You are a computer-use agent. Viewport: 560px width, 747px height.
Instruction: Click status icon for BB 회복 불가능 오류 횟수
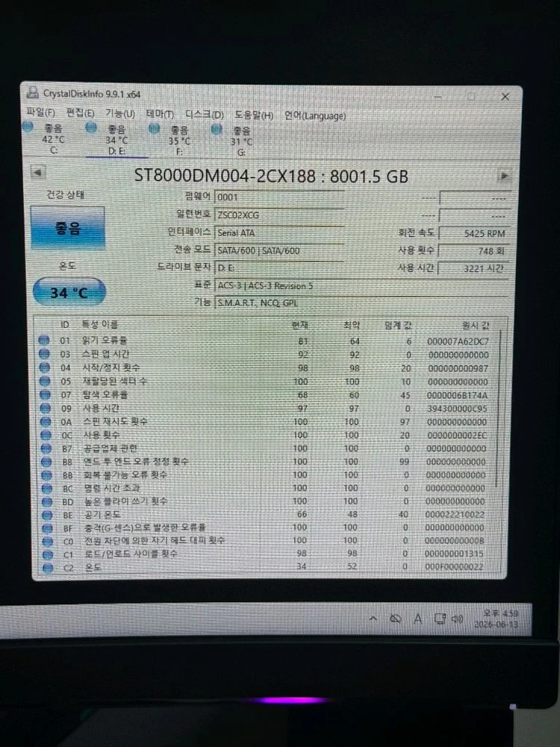46,475
